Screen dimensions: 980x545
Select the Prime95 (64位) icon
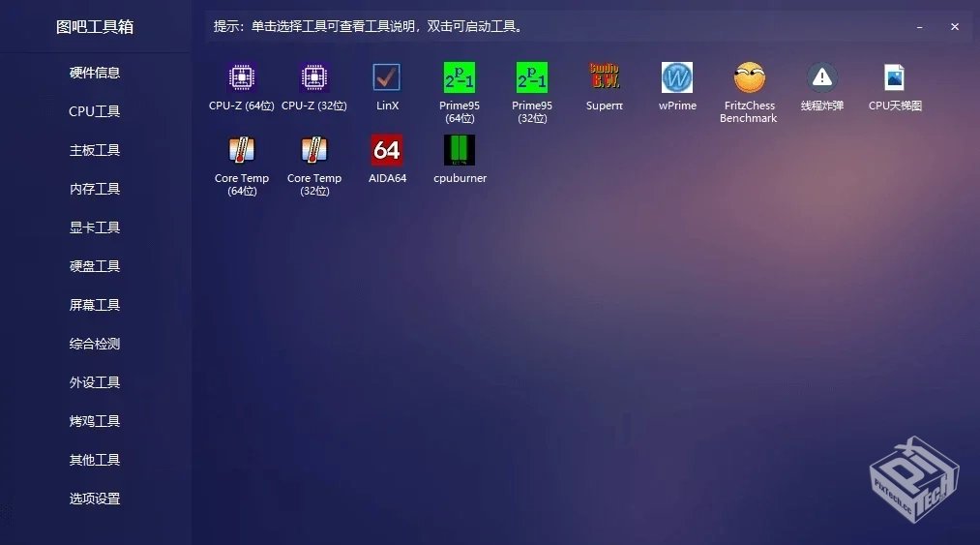(x=460, y=77)
